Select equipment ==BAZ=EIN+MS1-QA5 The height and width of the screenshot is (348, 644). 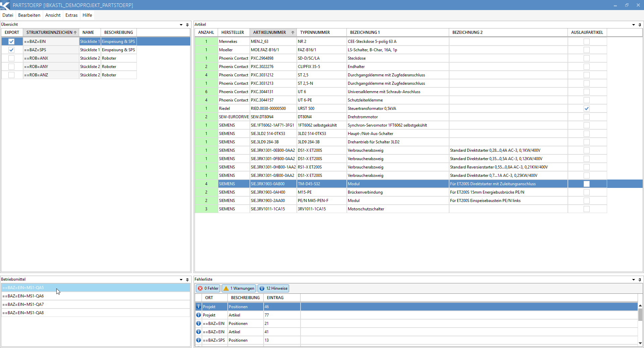(x=96, y=288)
